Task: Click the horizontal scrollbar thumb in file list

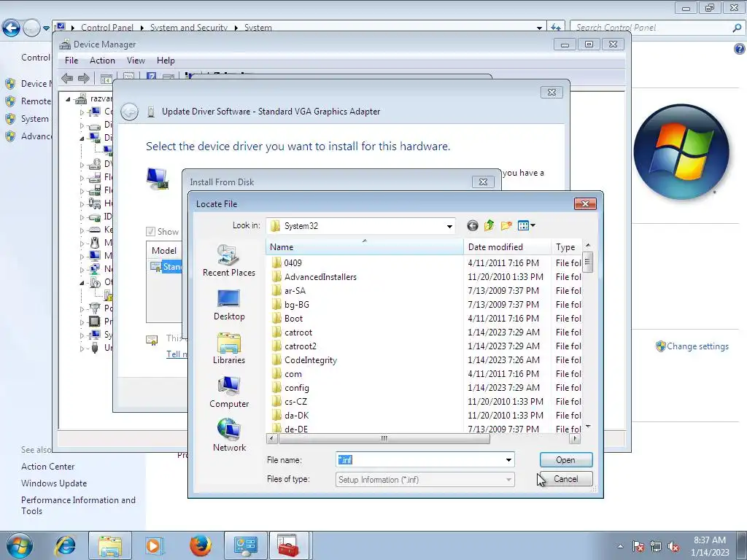Action: pos(384,438)
